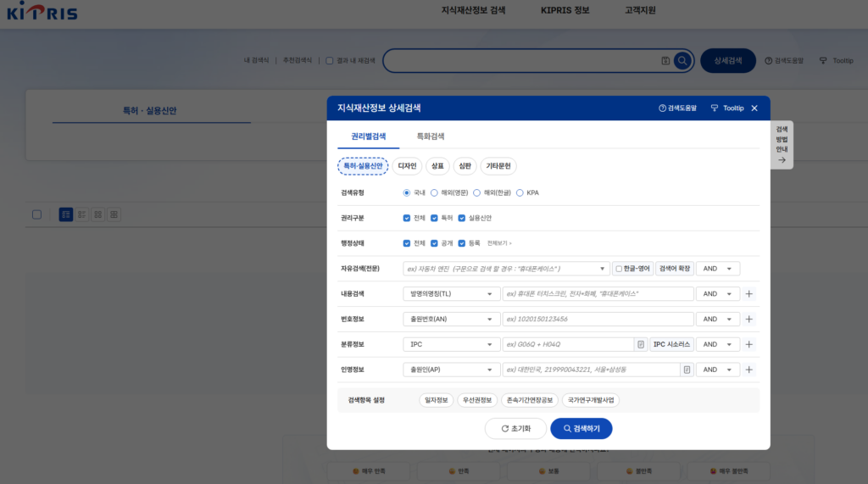Toggle 권리구분 전체 checkbox
Image resolution: width=868 pixels, height=484 pixels.
407,218
